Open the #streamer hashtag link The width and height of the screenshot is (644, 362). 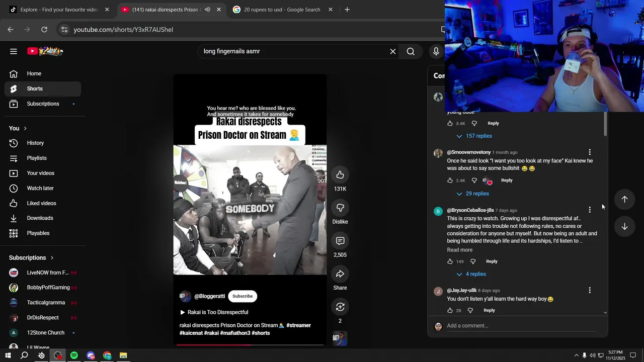[x=298, y=325]
